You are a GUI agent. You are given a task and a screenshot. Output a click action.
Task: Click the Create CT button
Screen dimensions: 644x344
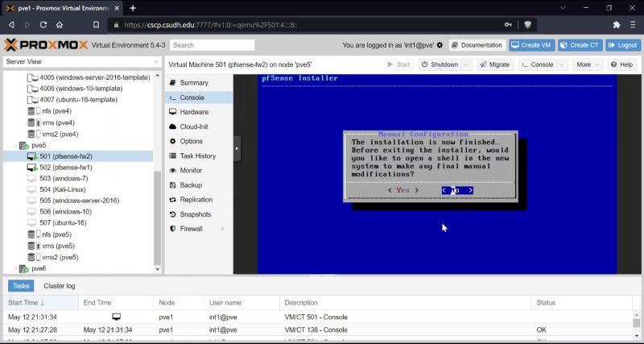coord(580,45)
